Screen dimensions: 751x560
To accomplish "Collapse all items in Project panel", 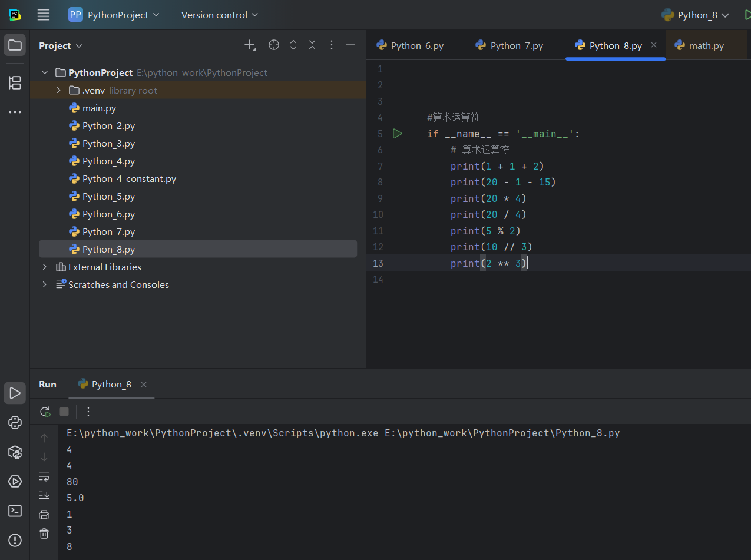I will click(x=312, y=45).
